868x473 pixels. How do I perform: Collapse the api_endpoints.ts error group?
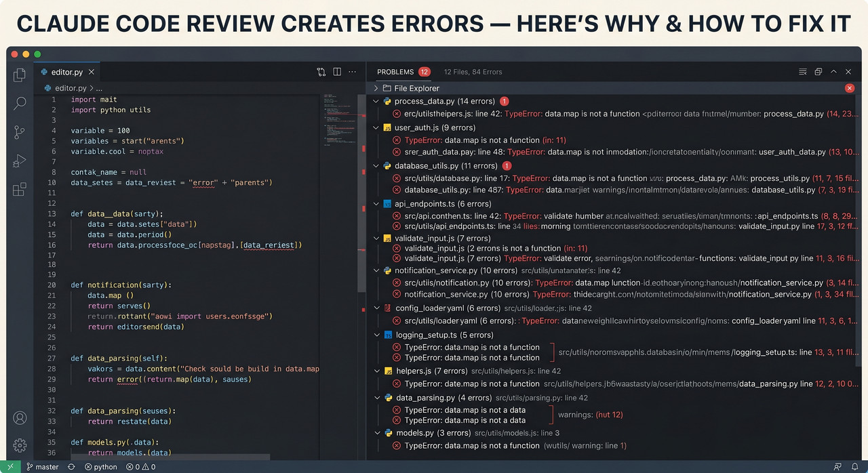pyautogui.click(x=376, y=203)
